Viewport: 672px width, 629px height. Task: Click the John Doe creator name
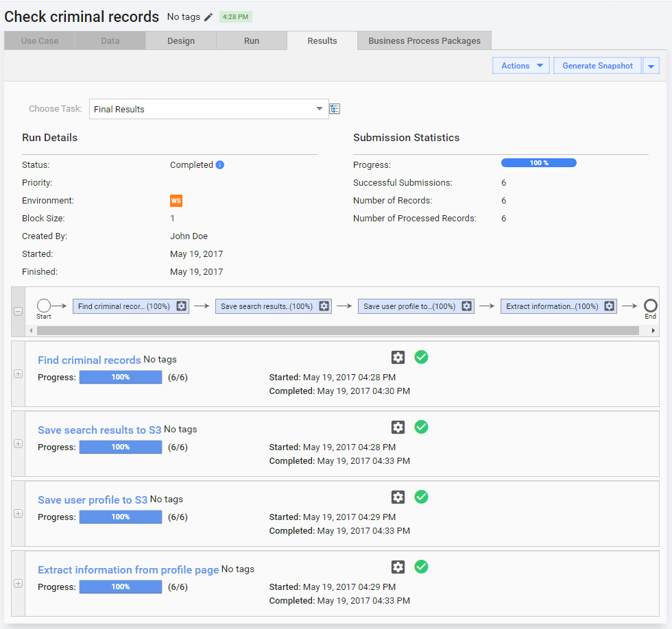[x=189, y=236]
